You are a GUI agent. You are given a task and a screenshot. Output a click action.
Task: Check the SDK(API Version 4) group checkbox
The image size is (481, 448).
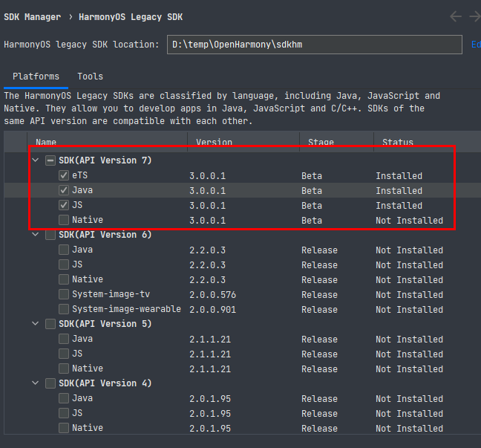(x=50, y=383)
